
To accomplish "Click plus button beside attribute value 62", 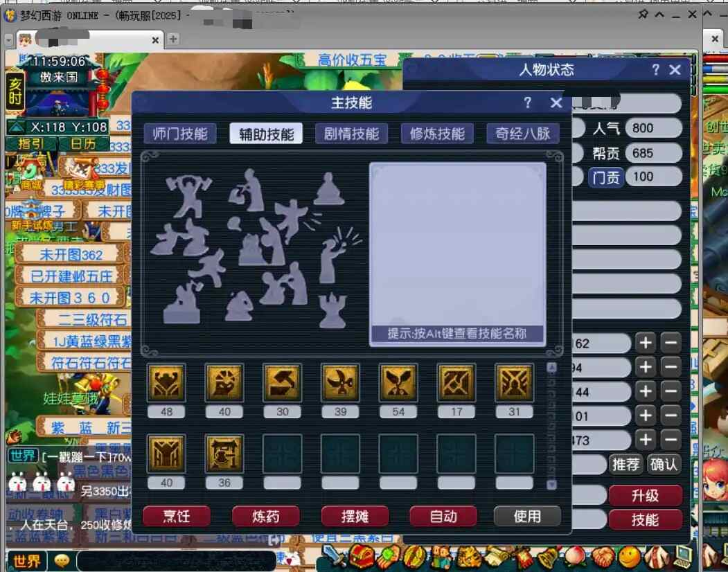I will [646, 343].
